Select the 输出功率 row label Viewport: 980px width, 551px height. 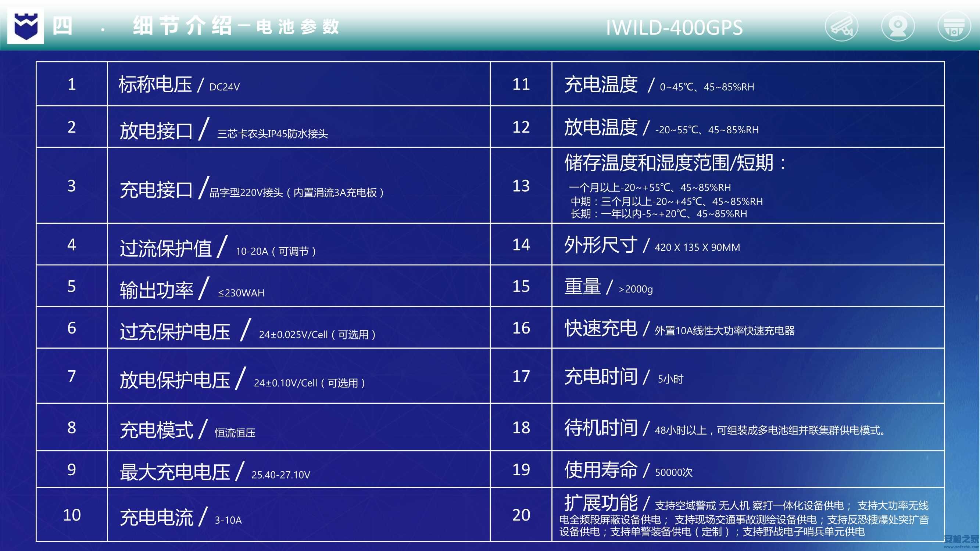[x=156, y=291]
